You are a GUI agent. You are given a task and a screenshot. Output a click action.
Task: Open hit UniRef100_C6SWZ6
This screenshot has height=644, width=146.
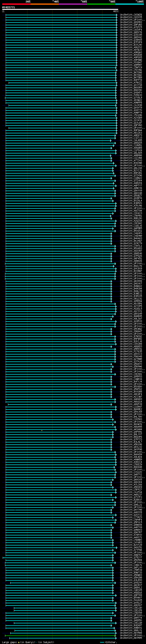(131, 15)
